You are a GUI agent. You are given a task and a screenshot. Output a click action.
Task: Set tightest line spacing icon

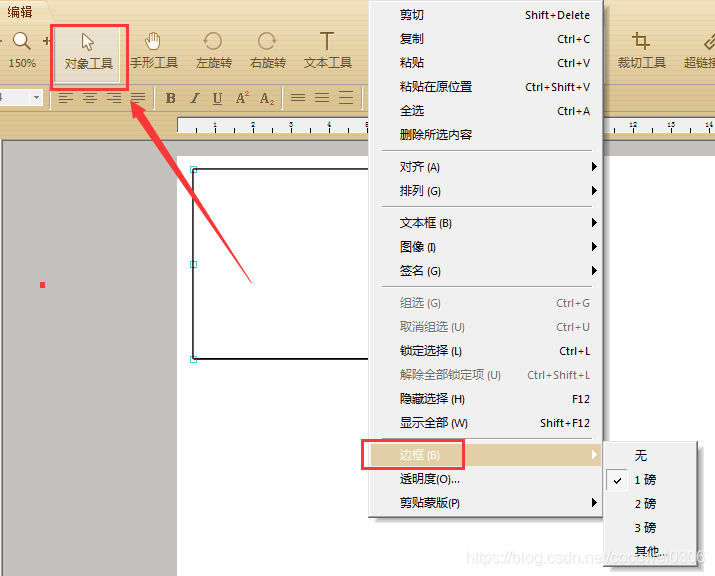[x=298, y=98]
